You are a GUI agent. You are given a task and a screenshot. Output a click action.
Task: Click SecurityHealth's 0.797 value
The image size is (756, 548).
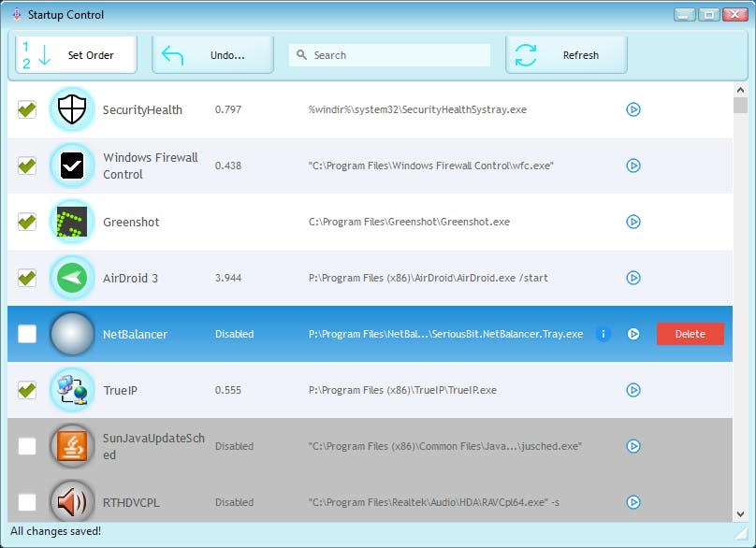pyautogui.click(x=228, y=109)
